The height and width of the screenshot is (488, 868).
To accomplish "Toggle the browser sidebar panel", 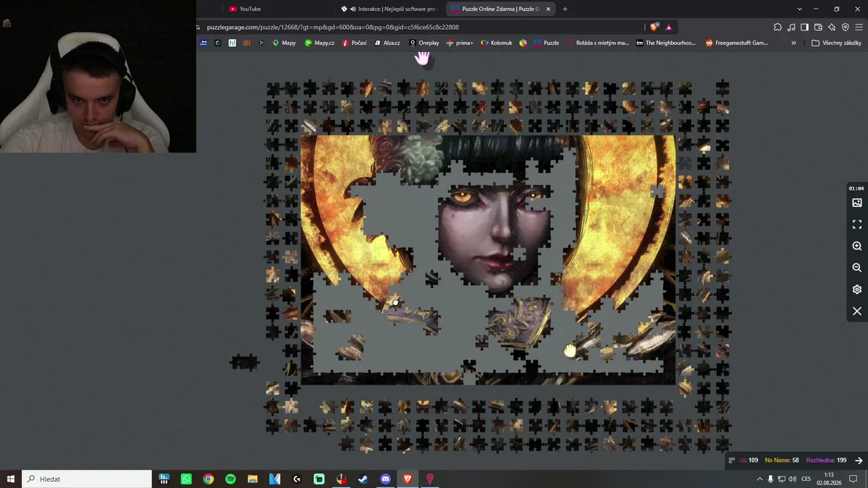I will (x=804, y=27).
